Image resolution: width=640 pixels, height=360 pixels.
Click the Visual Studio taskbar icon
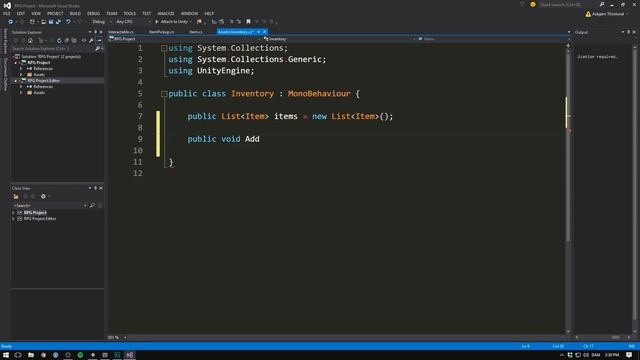129,355
